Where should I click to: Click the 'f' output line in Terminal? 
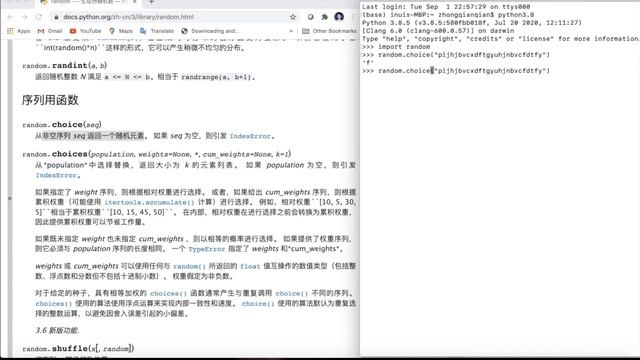click(x=367, y=62)
